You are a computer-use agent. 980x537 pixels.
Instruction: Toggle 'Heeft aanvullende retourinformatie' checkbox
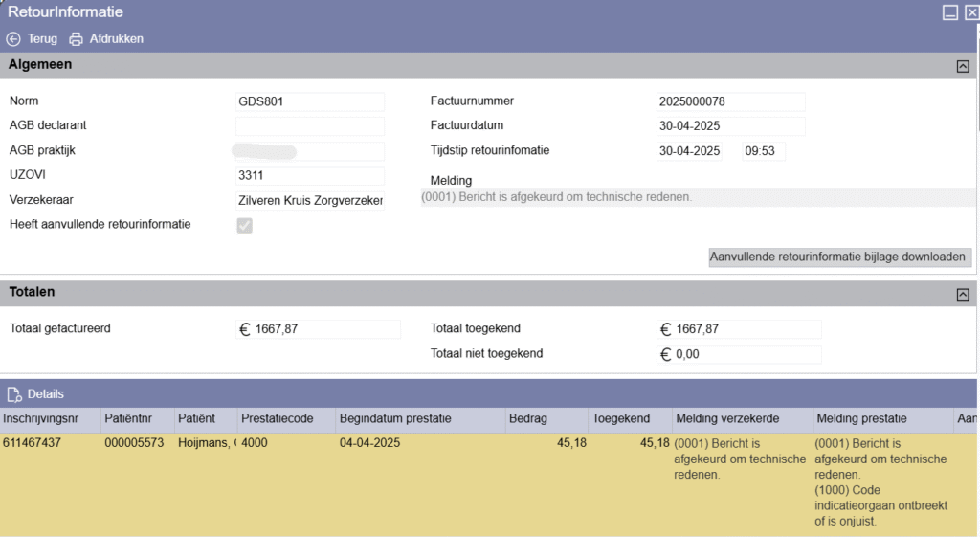click(x=245, y=226)
